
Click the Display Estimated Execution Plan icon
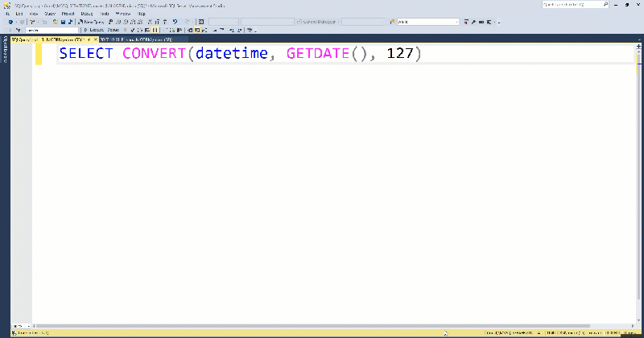click(139, 30)
